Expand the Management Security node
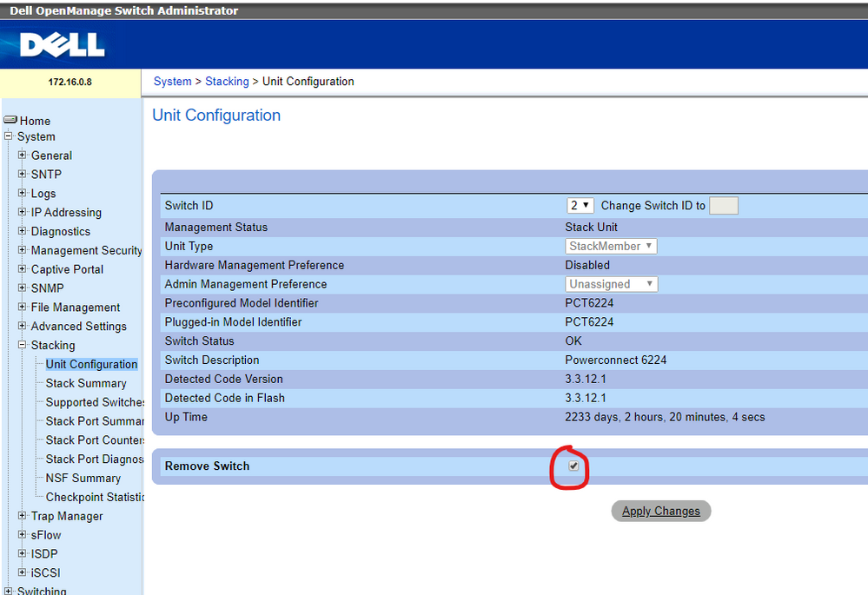This screenshot has height=595, width=868. (x=22, y=249)
